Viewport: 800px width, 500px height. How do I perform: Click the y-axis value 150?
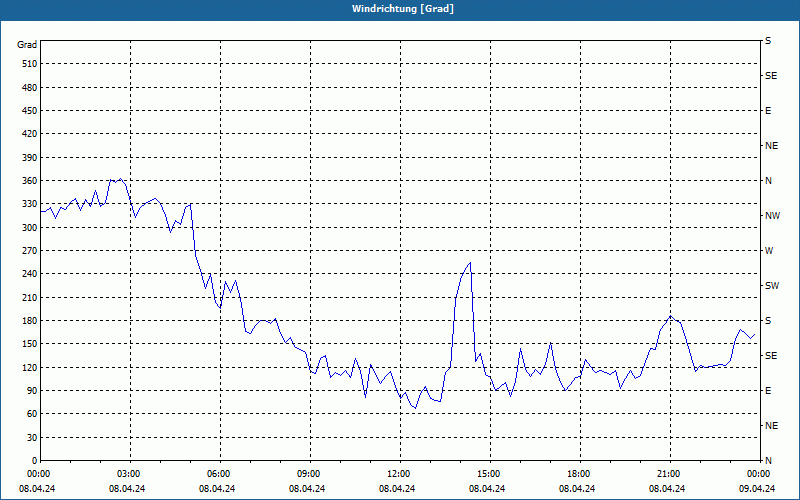(x=30, y=344)
